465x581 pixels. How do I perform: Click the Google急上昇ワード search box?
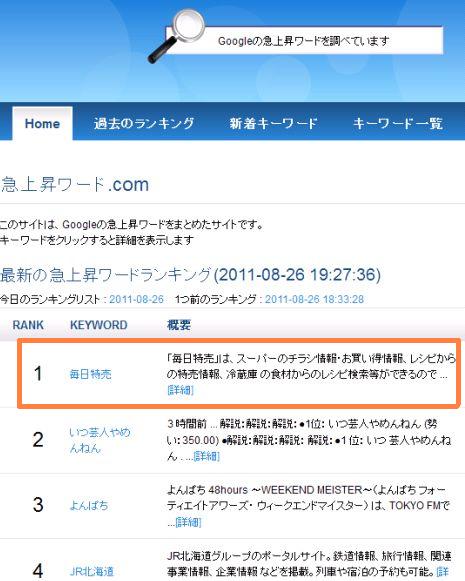click(x=304, y=40)
